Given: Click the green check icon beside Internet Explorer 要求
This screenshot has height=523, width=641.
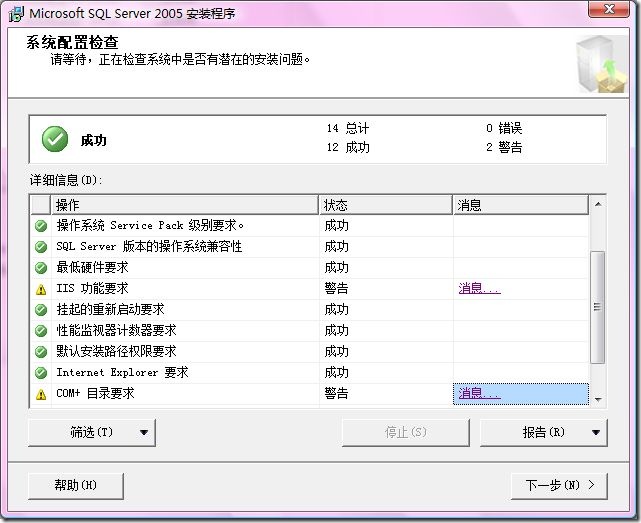Looking at the screenshot, I should click(x=41, y=373).
